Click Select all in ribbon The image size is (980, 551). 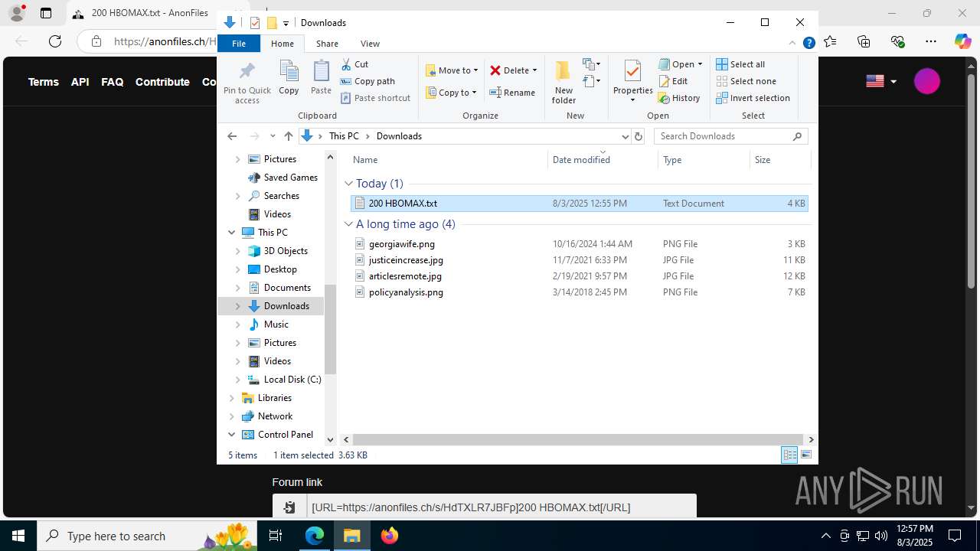(x=740, y=64)
